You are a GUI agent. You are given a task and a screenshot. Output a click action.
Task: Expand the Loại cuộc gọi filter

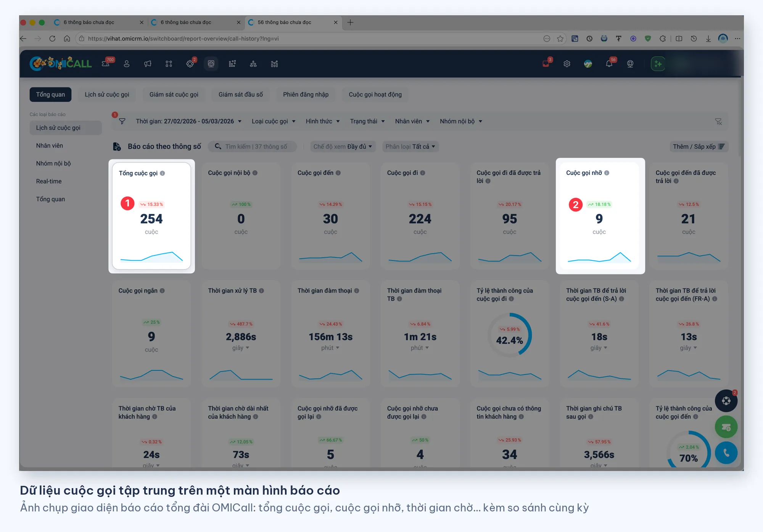pyautogui.click(x=274, y=121)
